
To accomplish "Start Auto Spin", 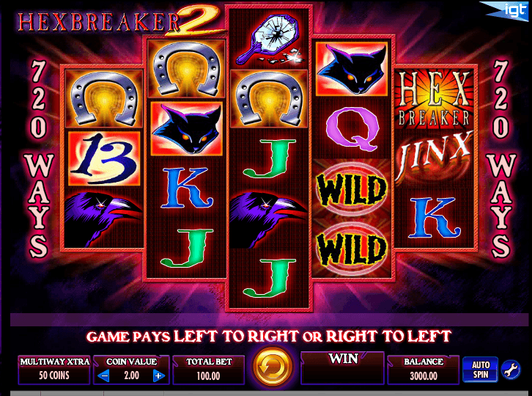I will coord(481,370).
